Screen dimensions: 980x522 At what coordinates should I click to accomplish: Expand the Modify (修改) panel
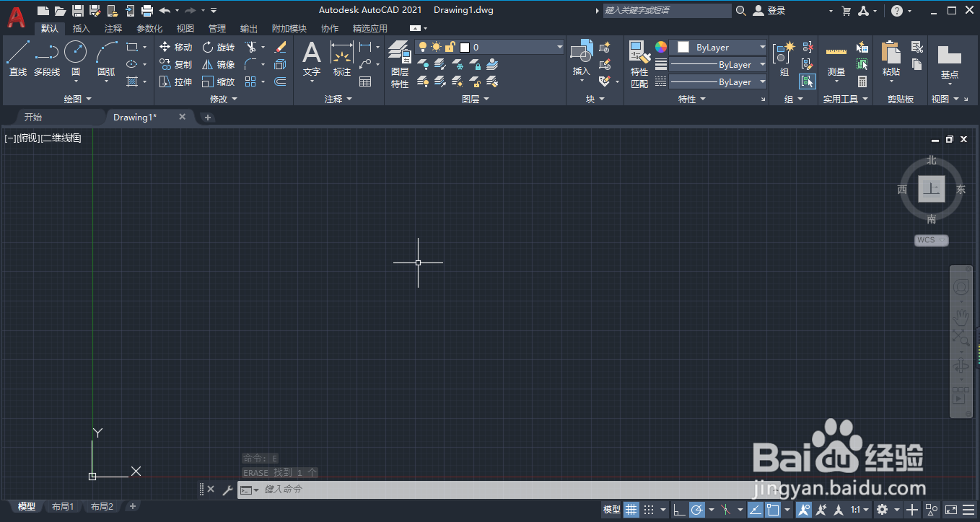click(224, 99)
